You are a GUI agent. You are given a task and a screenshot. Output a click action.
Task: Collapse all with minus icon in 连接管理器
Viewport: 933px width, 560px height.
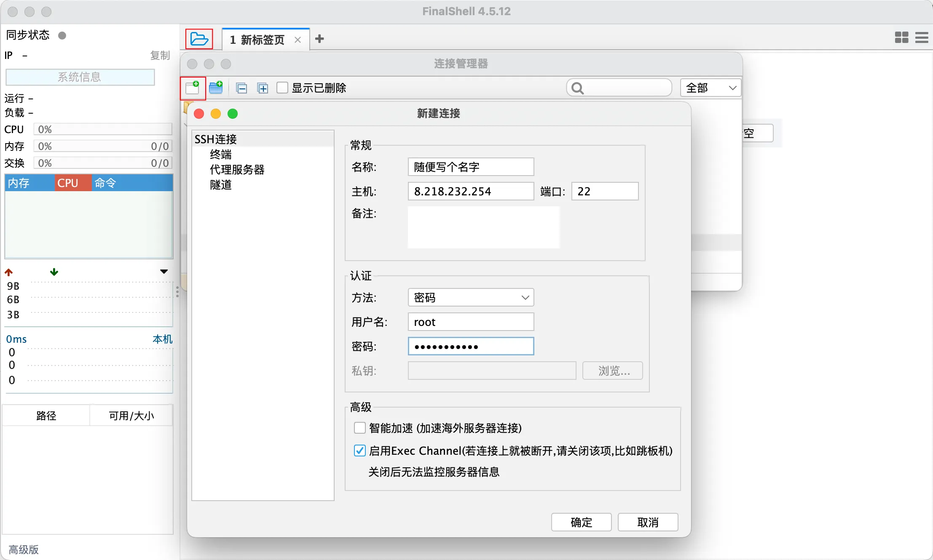coord(242,88)
